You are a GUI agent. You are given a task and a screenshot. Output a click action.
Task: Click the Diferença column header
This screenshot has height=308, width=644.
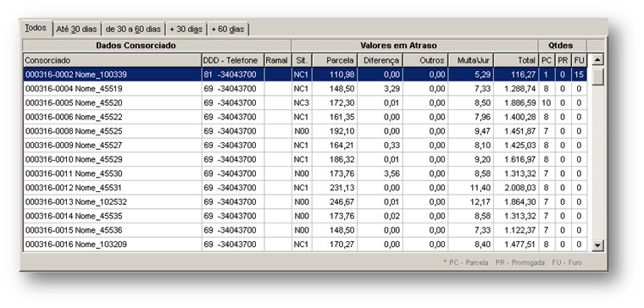[380, 60]
